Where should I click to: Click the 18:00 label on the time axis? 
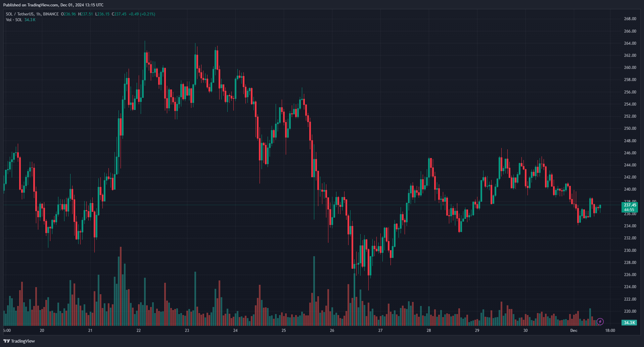click(x=610, y=331)
